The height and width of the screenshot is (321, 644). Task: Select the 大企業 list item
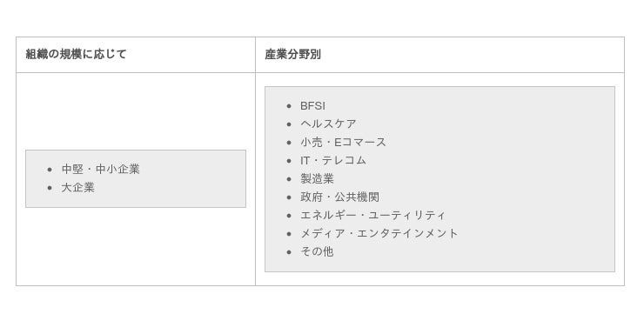[x=78, y=188]
